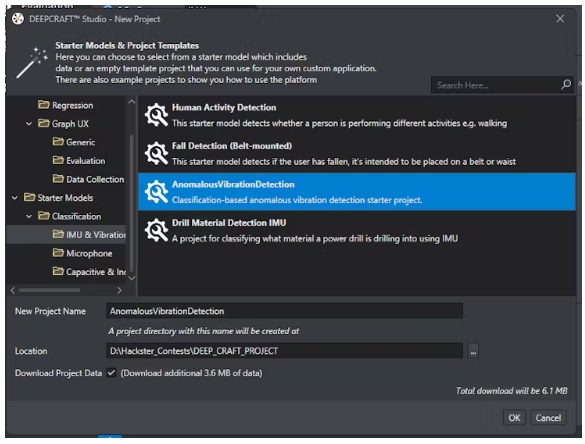Image resolution: width=585 pixels, height=444 pixels.
Task: Click the New Project Name field
Action: coord(284,311)
